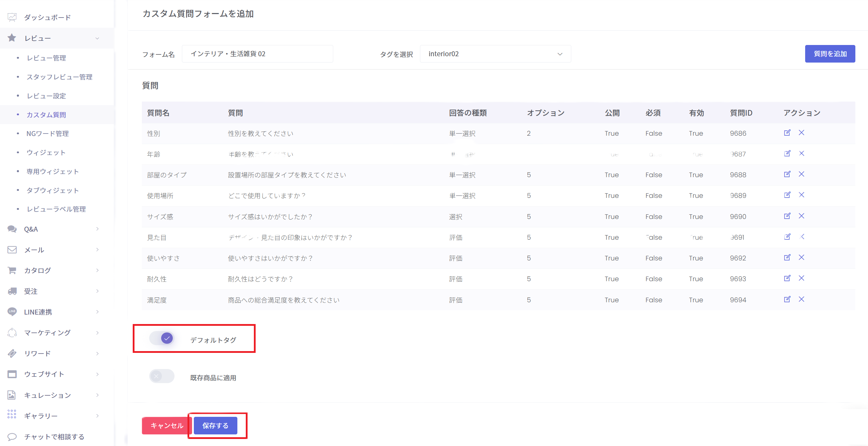Go to NGワード管理 in sidebar
868x446 pixels.
point(47,134)
